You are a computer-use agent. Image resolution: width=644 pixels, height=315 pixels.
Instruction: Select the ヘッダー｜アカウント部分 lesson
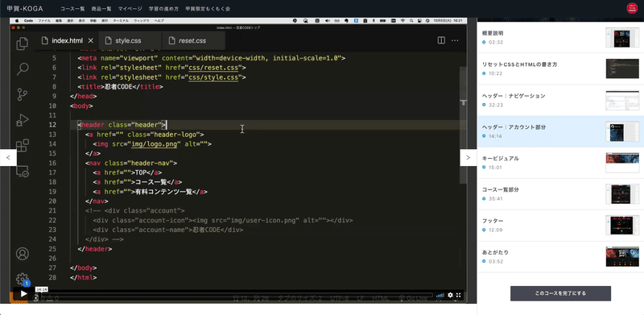coord(560,131)
